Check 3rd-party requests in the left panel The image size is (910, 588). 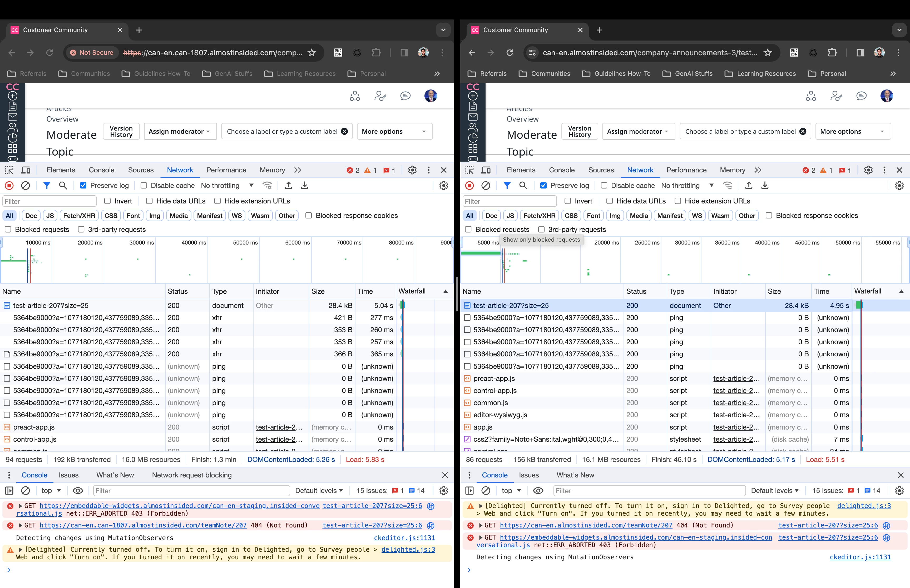[81, 230]
